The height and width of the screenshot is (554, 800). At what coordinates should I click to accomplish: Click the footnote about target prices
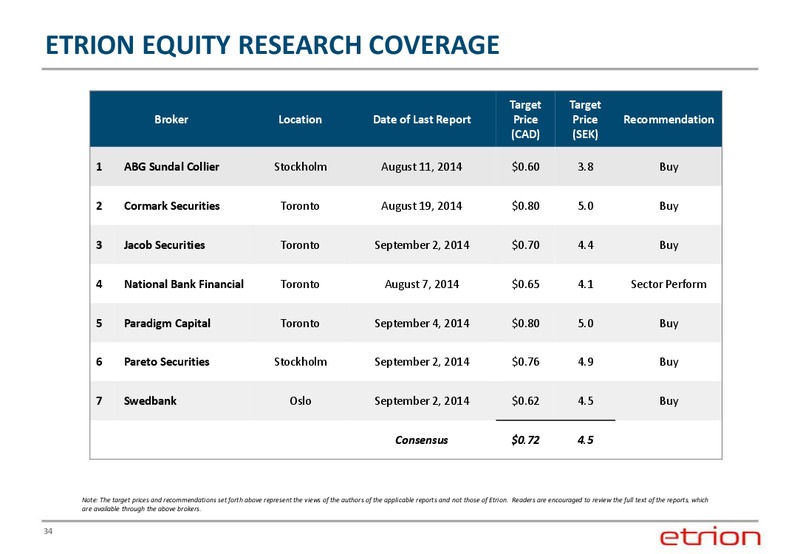click(x=395, y=504)
